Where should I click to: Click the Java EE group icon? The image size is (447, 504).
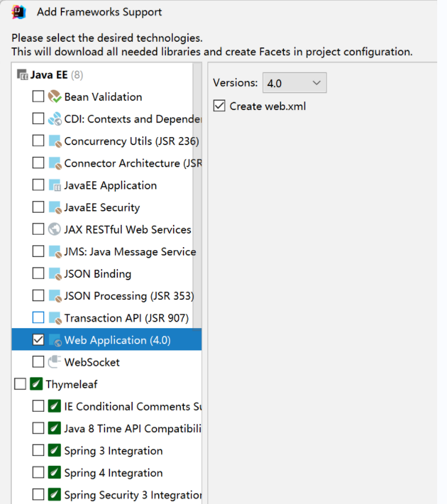click(x=23, y=74)
